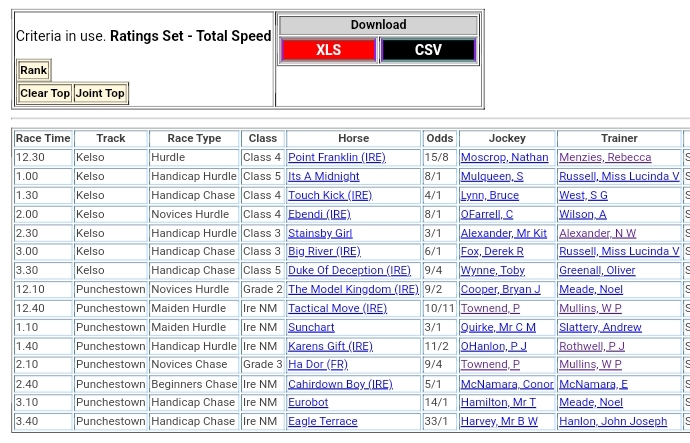Click the Odds column header
The height and width of the screenshot is (443, 690).
[439, 139]
